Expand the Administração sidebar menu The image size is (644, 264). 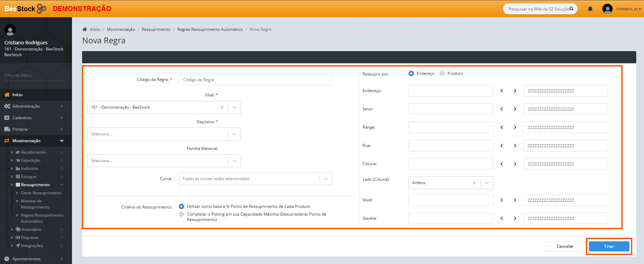pos(26,106)
